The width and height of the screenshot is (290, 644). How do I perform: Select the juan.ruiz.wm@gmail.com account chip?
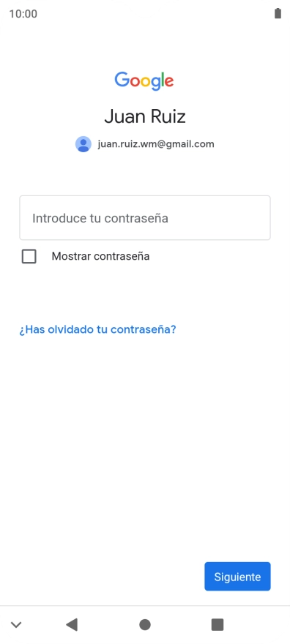coord(144,144)
